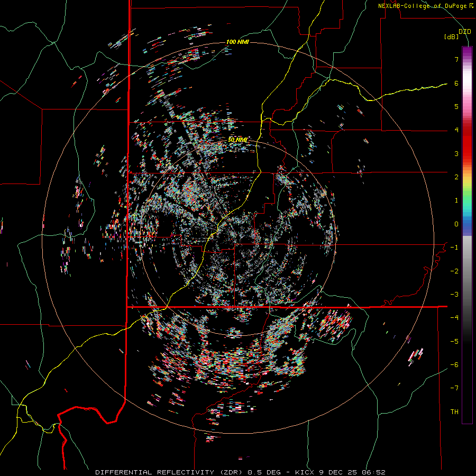Click the -2 value on color scale

tap(454, 271)
